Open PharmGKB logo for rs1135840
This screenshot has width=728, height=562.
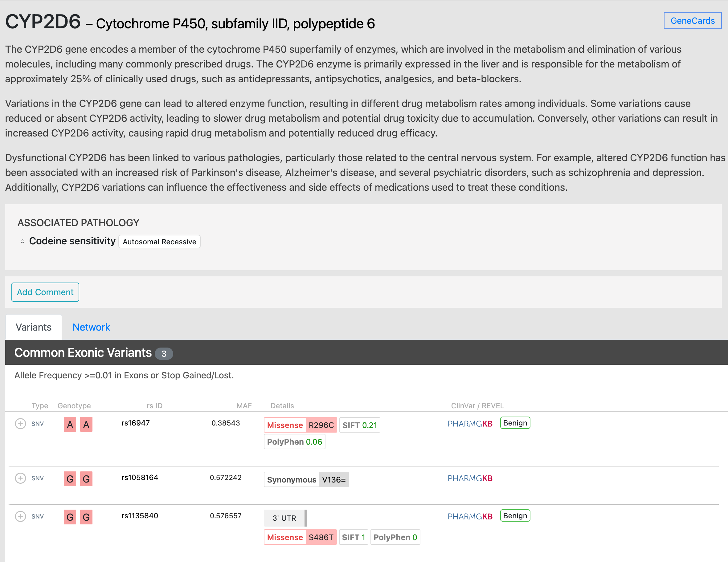[470, 516]
